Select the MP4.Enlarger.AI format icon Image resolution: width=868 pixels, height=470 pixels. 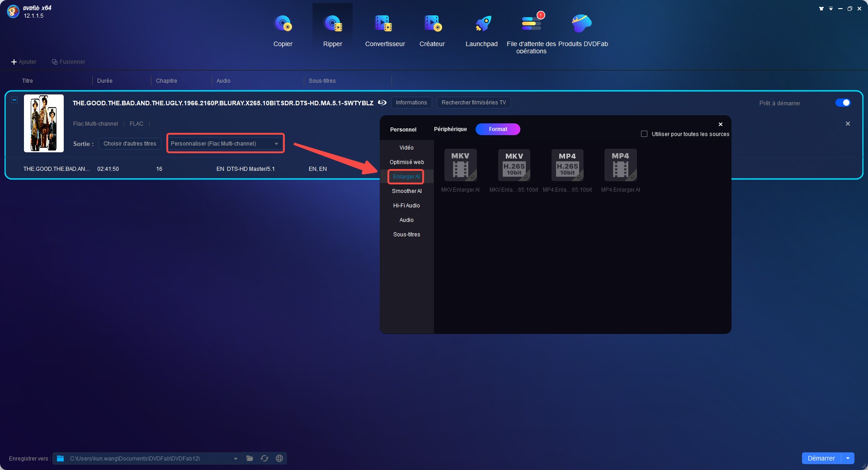[x=620, y=165]
